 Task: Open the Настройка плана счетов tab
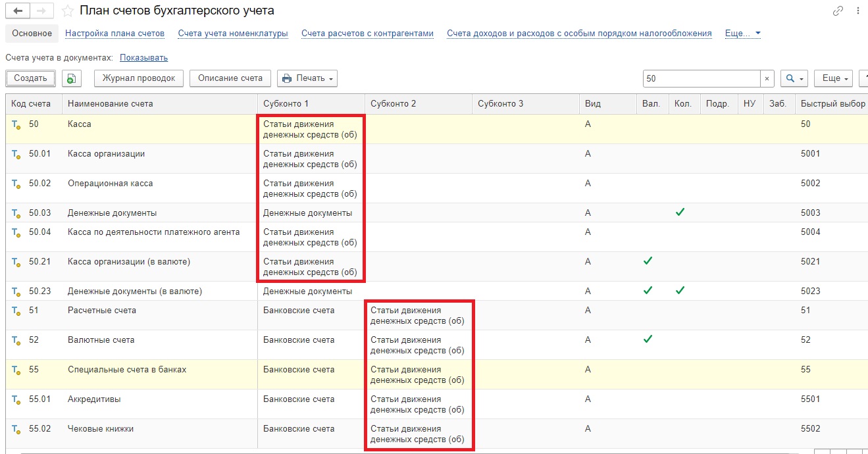[x=115, y=34]
